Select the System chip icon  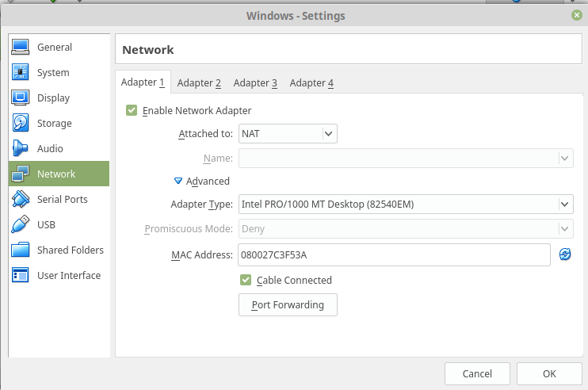pyautogui.click(x=21, y=73)
